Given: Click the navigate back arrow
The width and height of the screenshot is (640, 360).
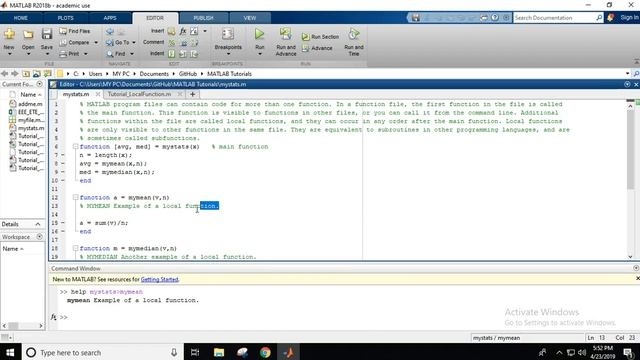Looking at the screenshot, I should (x=4, y=74).
